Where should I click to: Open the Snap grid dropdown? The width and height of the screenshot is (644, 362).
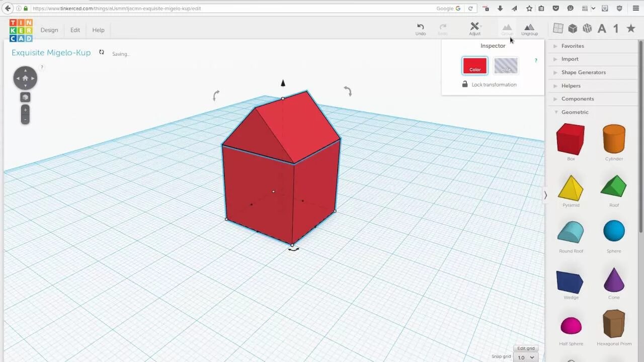tap(526, 357)
